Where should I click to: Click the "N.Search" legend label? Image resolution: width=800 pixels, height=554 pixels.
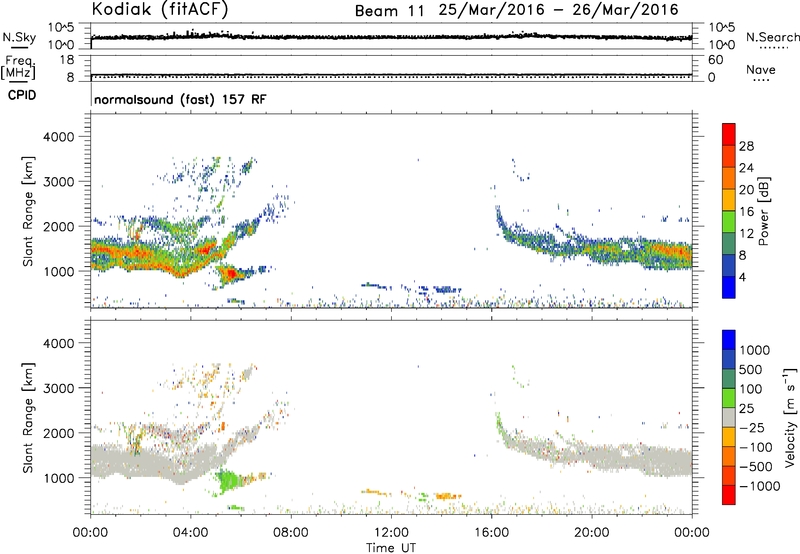773,37
